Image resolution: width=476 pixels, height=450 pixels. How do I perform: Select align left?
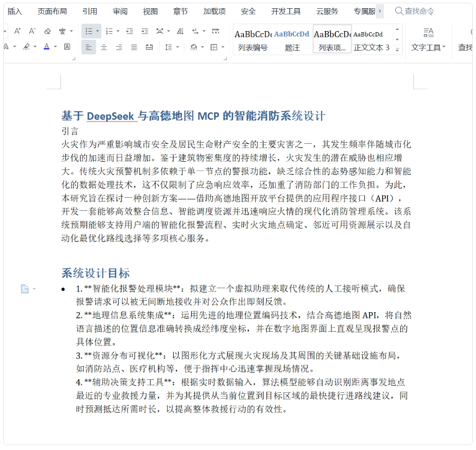pyautogui.click(x=89, y=47)
